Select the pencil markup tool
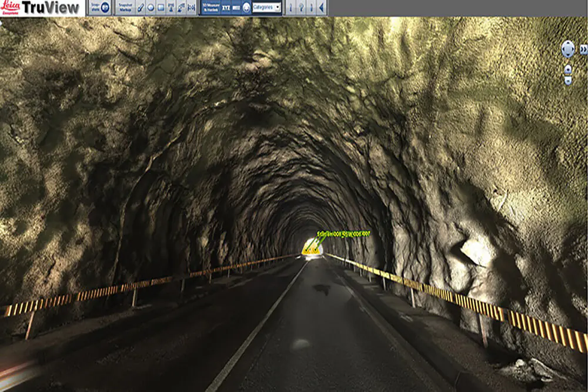The image size is (588, 392). [x=140, y=8]
